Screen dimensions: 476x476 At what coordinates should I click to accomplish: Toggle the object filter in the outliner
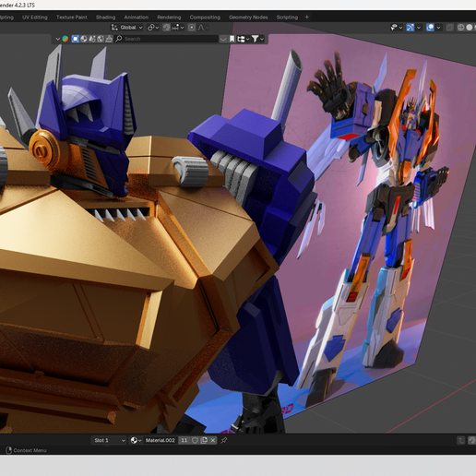pyautogui.click(x=76, y=39)
